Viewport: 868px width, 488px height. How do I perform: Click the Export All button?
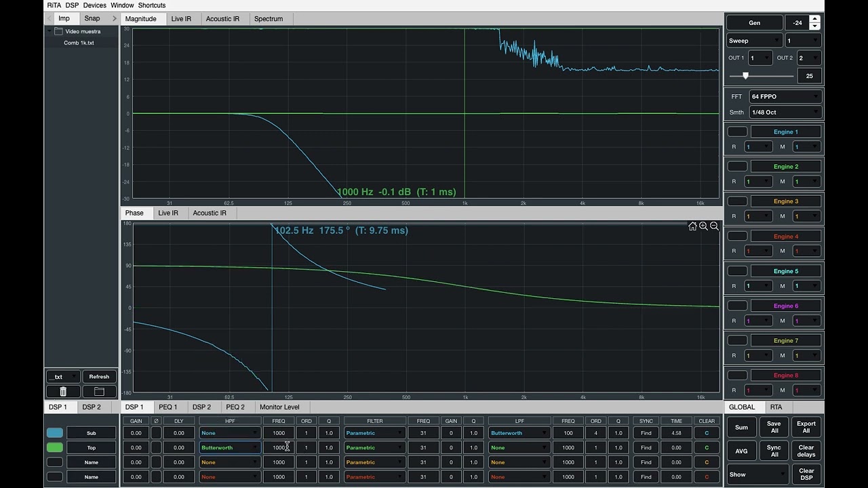(x=806, y=427)
